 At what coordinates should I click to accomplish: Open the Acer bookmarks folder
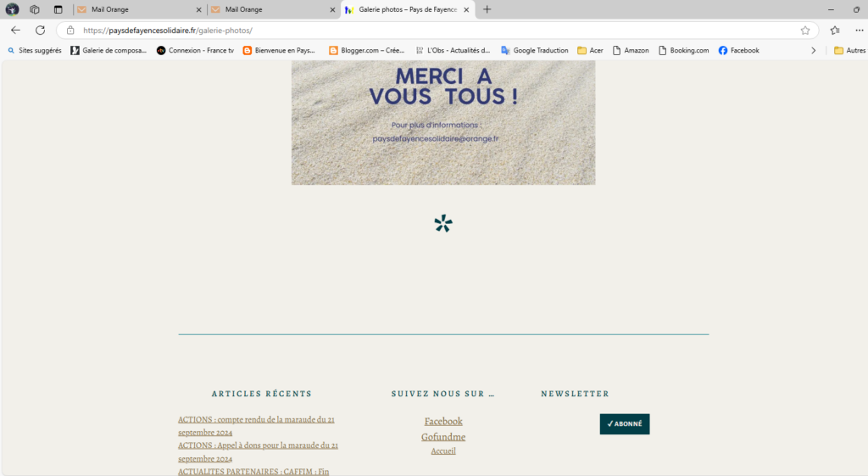(590, 50)
